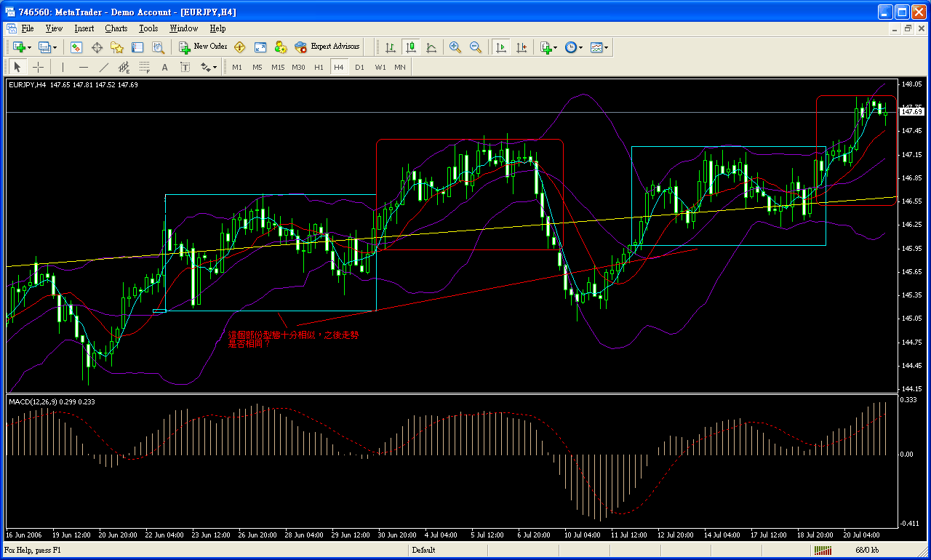This screenshot has height=560, width=931.
Task: Switch to the M1 timeframe
Action: coord(237,67)
